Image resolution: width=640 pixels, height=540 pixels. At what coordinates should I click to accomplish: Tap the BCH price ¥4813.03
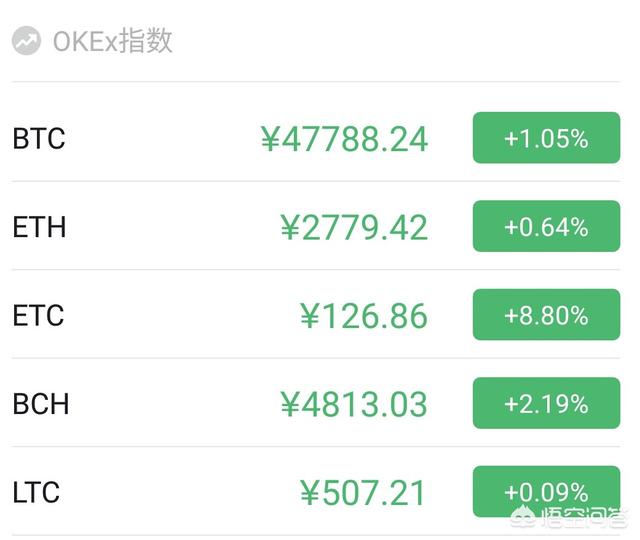(354, 404)
